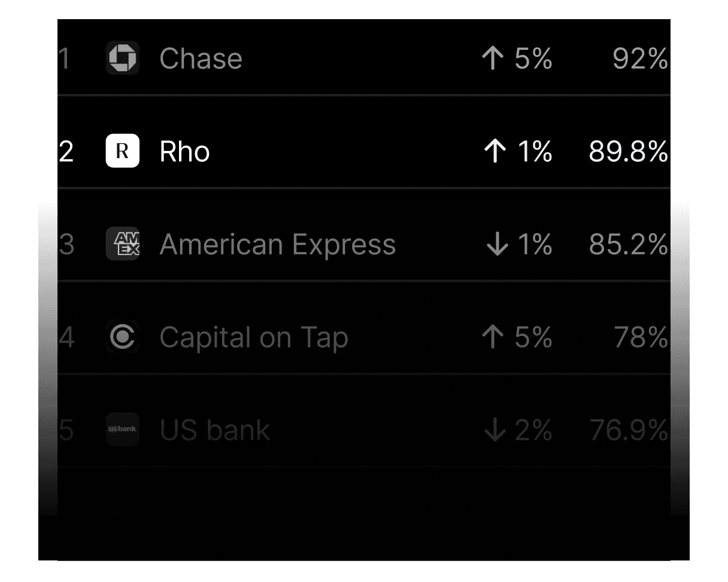The width and height of the screenshot is (728, 582).
Task: Click the Rho logo icon
Action: click(123, 151)
